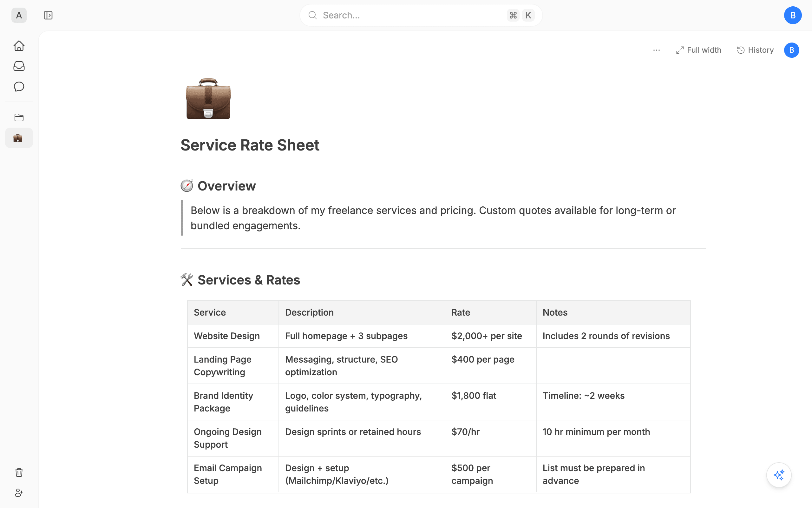Select the briefcase page in the sidebar

pyautogui.click(x=19, y=138)
